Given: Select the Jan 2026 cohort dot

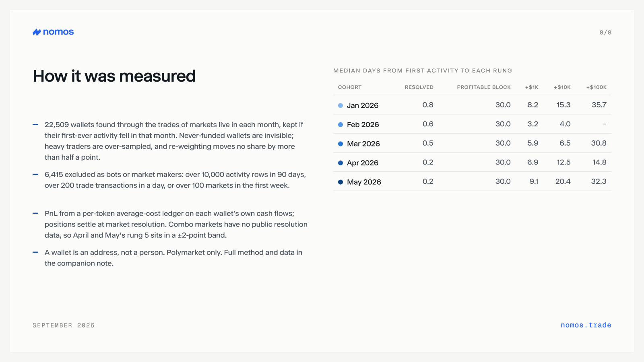Looking at the screenshot, I should [x=341, y=105].
